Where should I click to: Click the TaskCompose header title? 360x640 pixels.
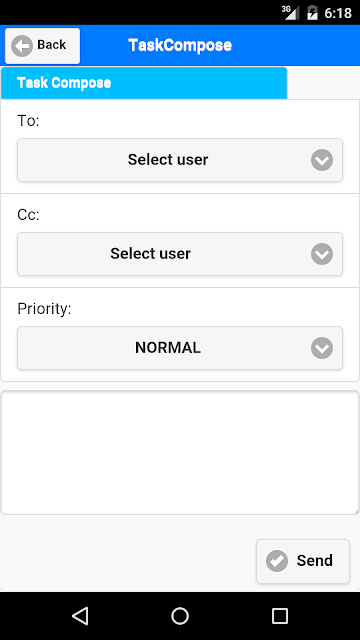(x=180, y=45)
